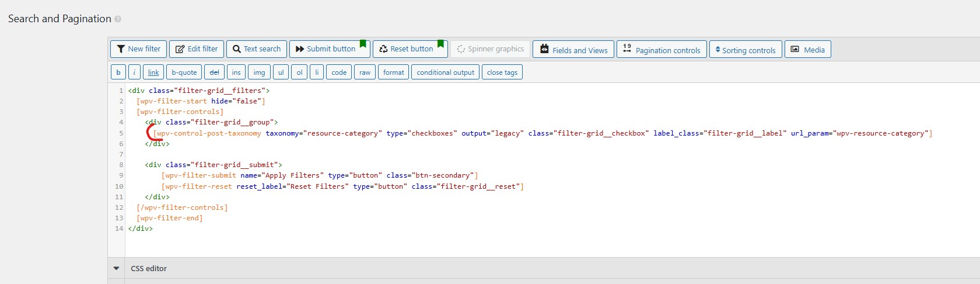Click the Pagination controls number icon
This screenshot has width=980, height=284.
(627, 49)
